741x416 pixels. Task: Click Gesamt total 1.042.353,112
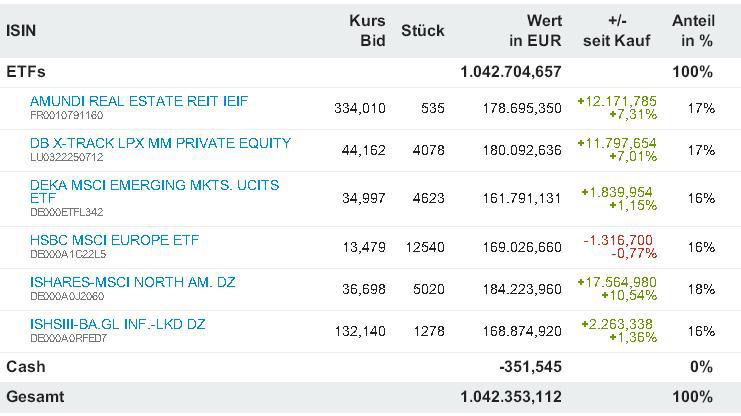click(x=511, y=396)
